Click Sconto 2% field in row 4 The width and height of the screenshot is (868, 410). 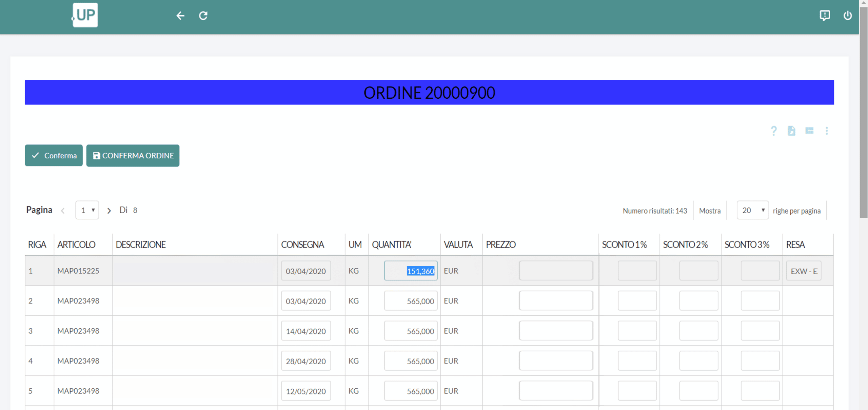pos(698,360)
